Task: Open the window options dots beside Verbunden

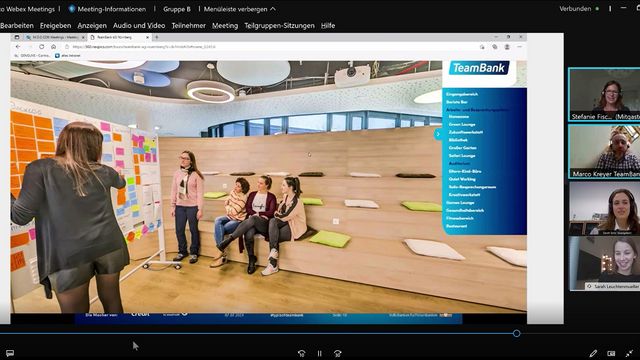Action: tap(610, 9)
